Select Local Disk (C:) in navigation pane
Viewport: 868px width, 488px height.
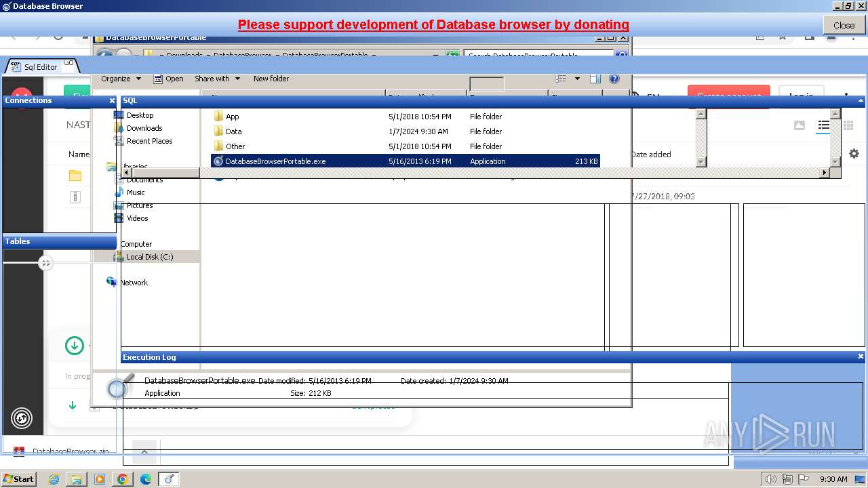(149, 257)
